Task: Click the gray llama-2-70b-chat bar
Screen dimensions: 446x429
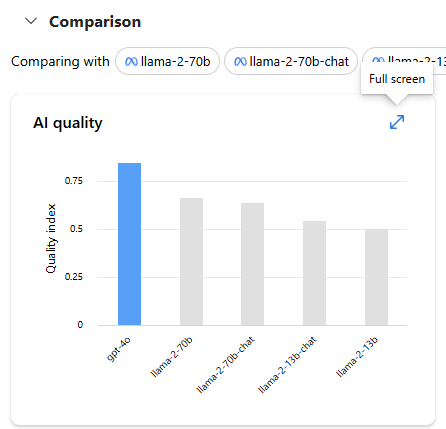Action: point(252,264)
